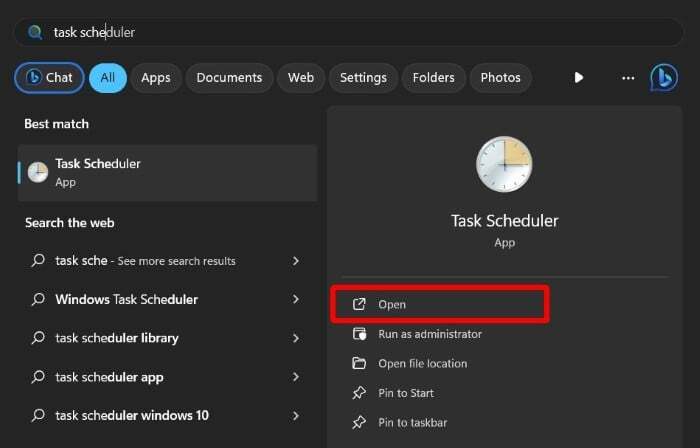The image size is (700, 448).
Task: Click the 'Search the web' heading
Action: tap(69, 223)
